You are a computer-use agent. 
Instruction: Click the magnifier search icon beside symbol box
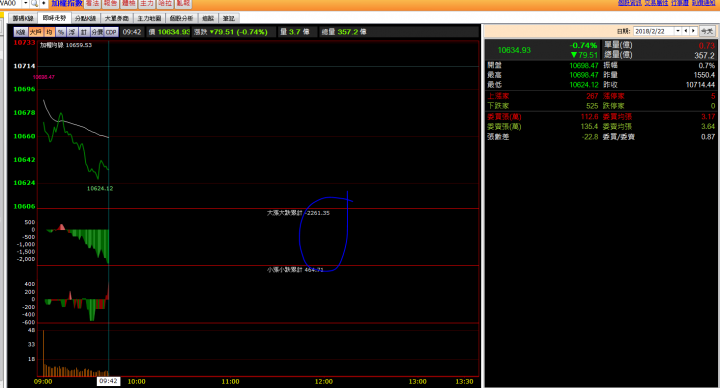pyautogui.click(x=34, y=4)
